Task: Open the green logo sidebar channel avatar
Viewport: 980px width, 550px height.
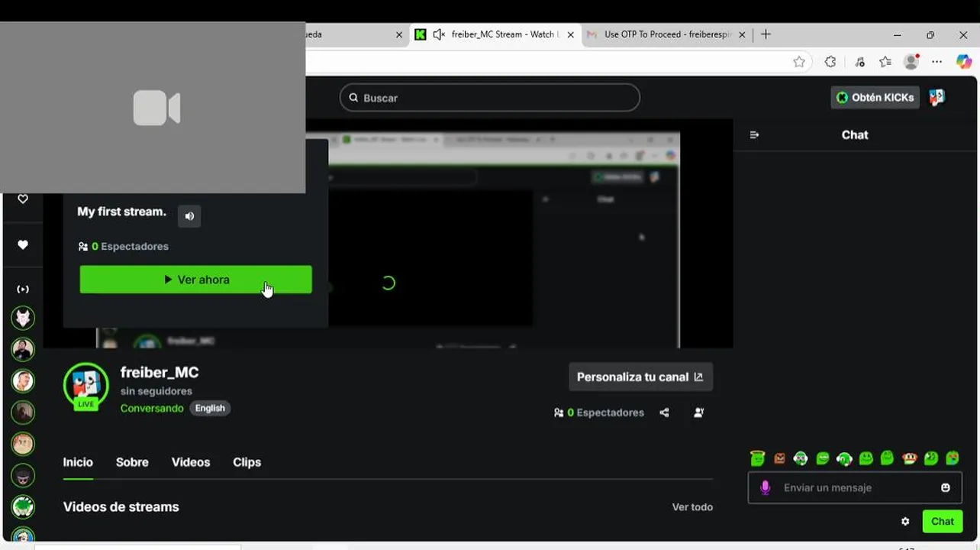Action: pos(23,506)
